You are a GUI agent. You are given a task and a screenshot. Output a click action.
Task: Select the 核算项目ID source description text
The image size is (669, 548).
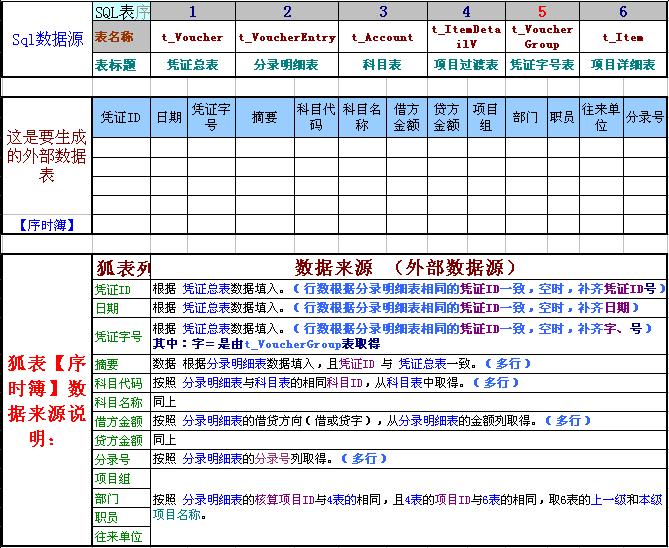click(x=407, y=507)
